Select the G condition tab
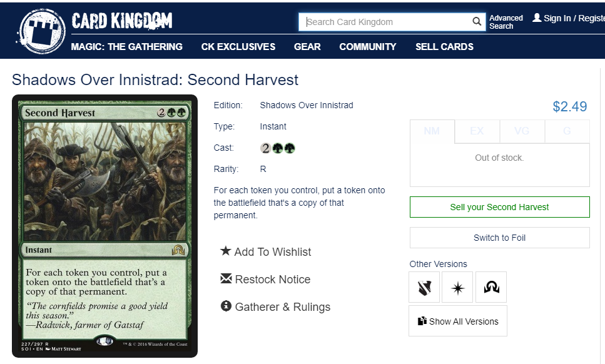The image size is (605, 364). click(x=567, y=131)
